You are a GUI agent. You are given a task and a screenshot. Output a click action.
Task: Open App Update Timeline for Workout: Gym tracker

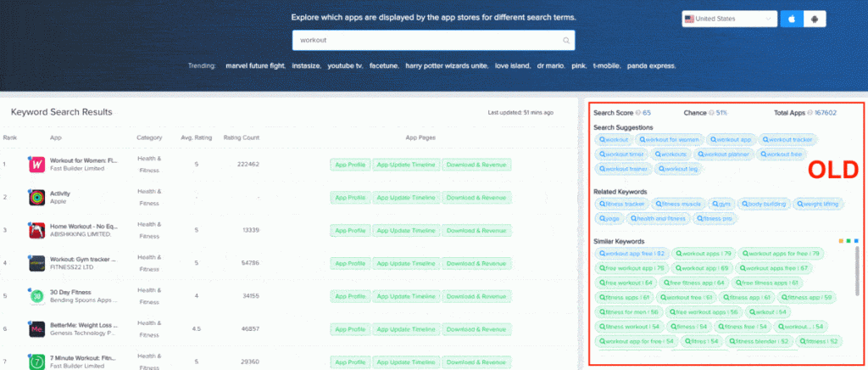pos(406,264)
